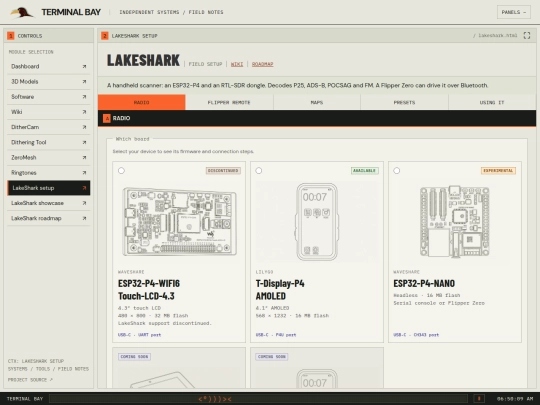Open the Panels dropdown
The image size is (540, 405).
click(x=513, y=12)
